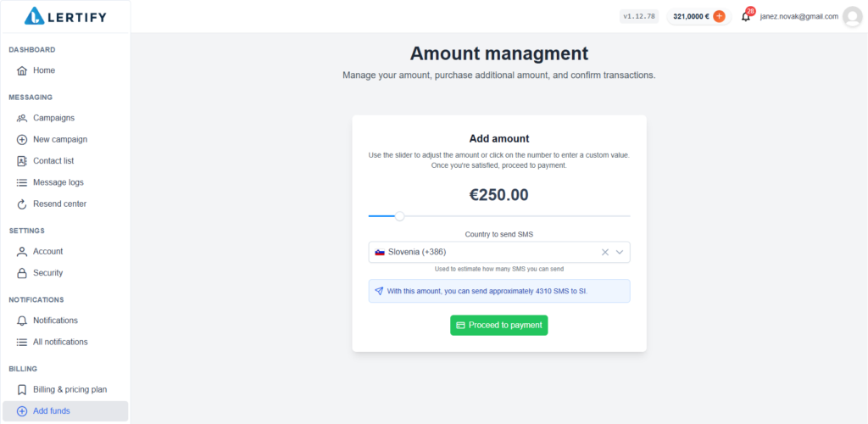Click the Contact list icon
The height and width of the screenshot is (424, 868).
pos(22,161)
